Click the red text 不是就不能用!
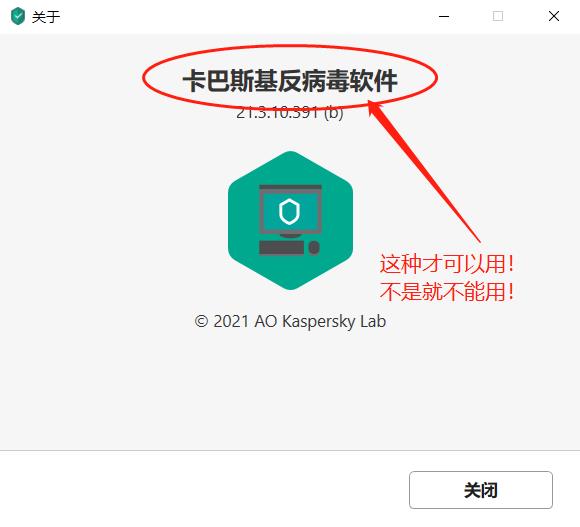 [x=447, y=291]
